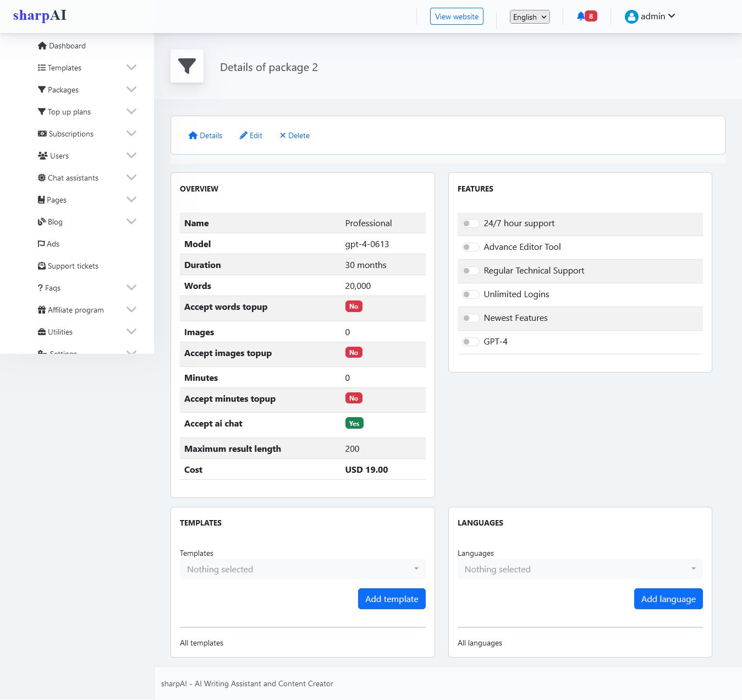The width and height of the screenshot is (742, 700).
Task: Enable the Advance Editor Tool switch
Action: coord(470,247)
